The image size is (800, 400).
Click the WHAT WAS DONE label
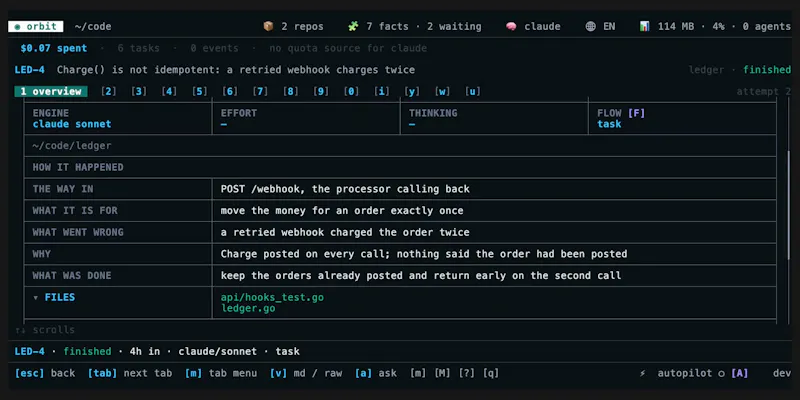(72, 276)
